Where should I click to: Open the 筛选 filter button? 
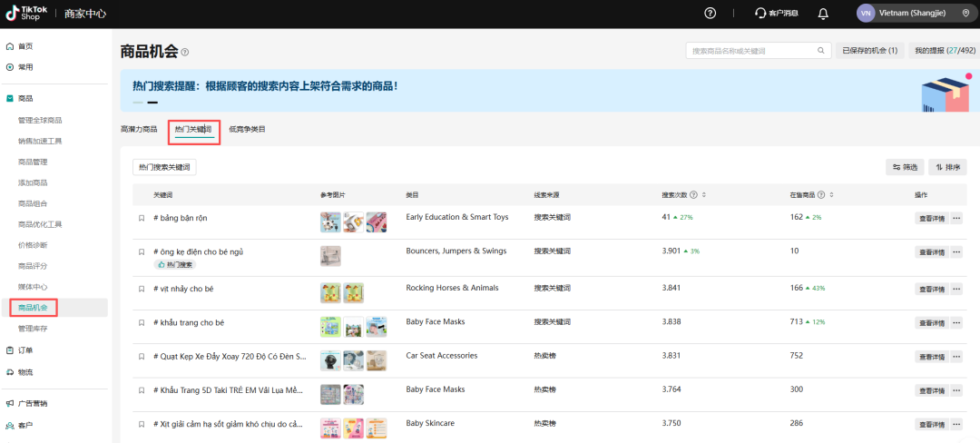[x=905, y=167]
